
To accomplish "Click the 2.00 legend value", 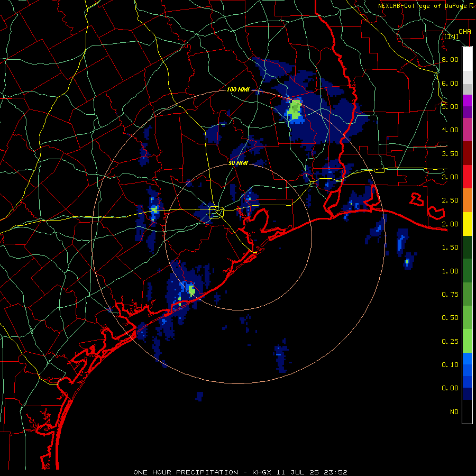I will coord(450,224).
